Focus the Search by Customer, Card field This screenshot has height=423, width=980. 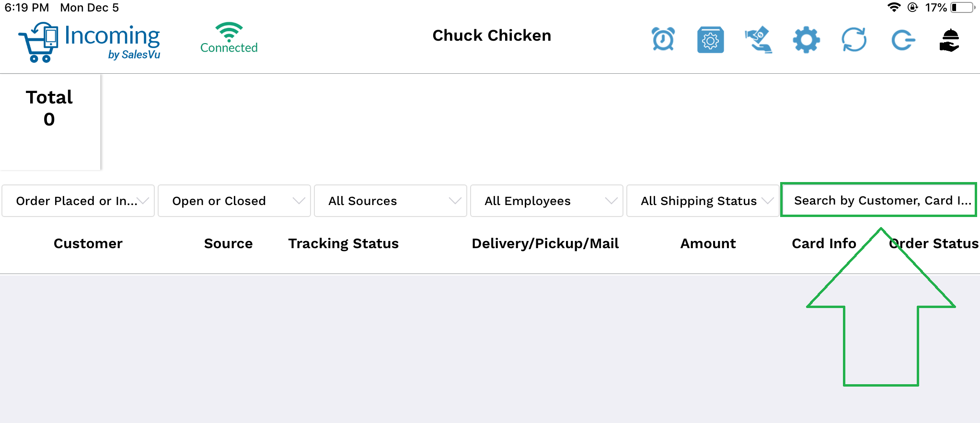pyautogui.click(x=878, y=200)
